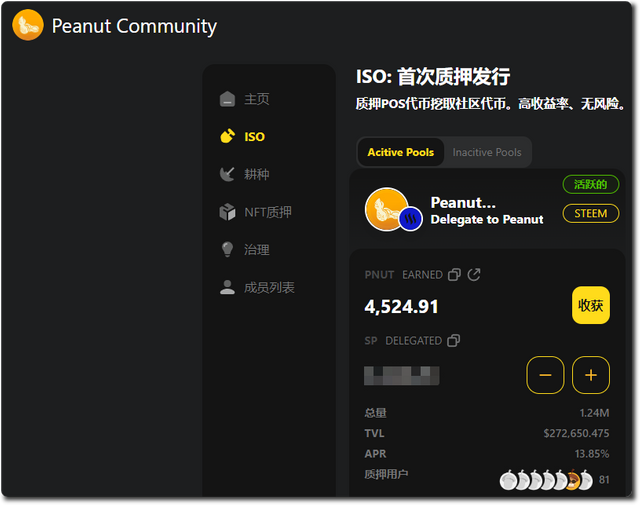This screenshot has height=505, width=640.
Task: Open PNUT external link icon
Action: coord(474,275)
